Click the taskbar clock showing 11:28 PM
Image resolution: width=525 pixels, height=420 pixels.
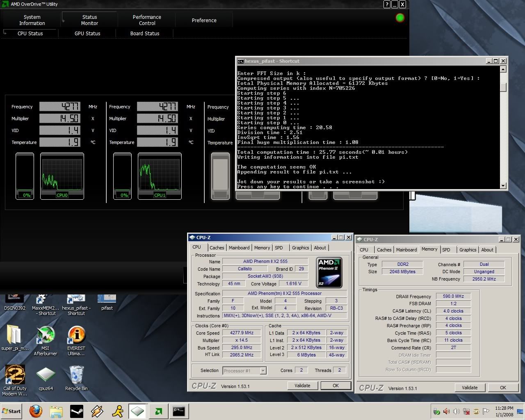click(x=504, y=411)
